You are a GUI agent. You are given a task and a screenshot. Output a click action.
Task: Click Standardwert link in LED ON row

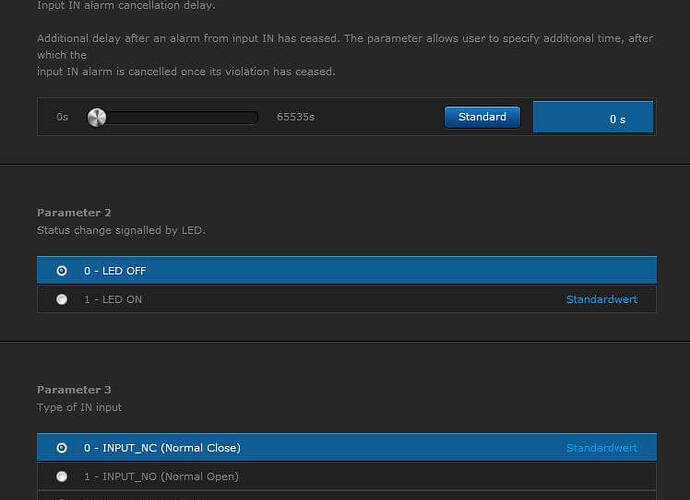point(602,299)
